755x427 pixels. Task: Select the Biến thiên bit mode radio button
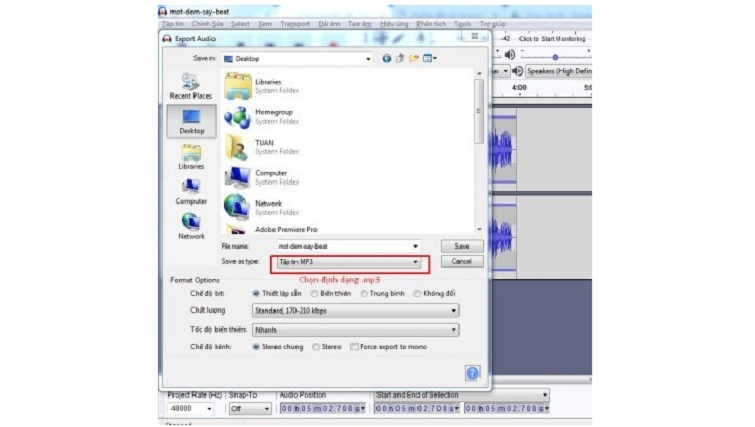point(314,293)
